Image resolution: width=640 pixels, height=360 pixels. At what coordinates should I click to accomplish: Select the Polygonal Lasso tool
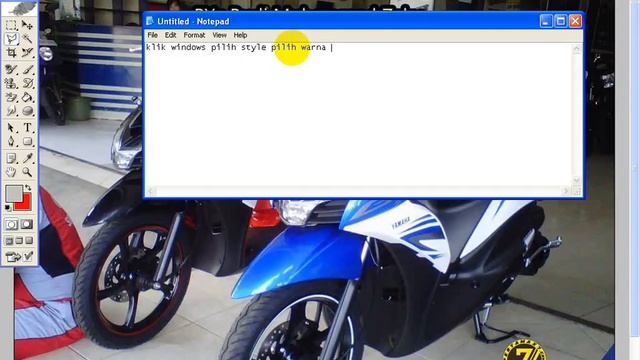coord(11,39)
